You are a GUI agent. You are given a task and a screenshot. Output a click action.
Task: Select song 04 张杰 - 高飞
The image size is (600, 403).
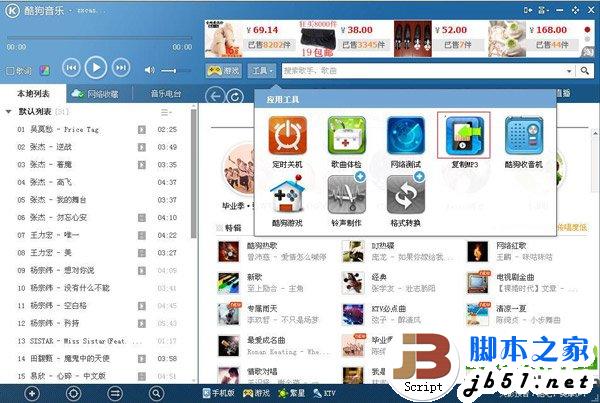pos(97,182)
